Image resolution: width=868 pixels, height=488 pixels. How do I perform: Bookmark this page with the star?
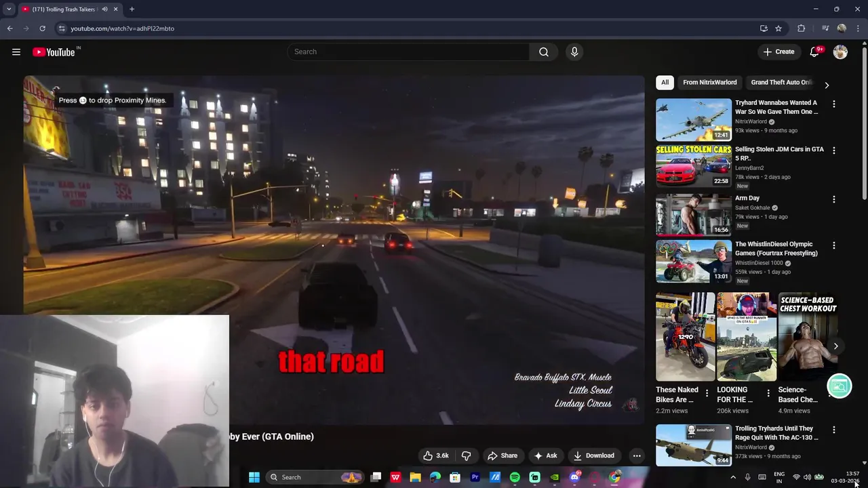[x=778, y=28]
